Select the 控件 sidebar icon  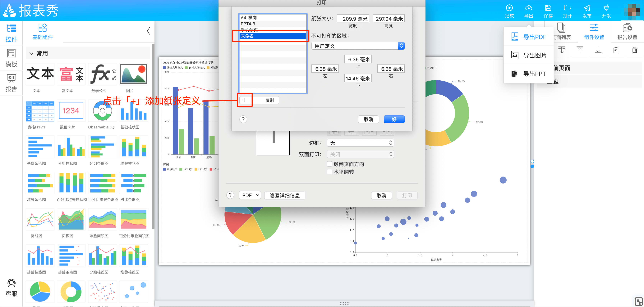click(x=11, y=29)
